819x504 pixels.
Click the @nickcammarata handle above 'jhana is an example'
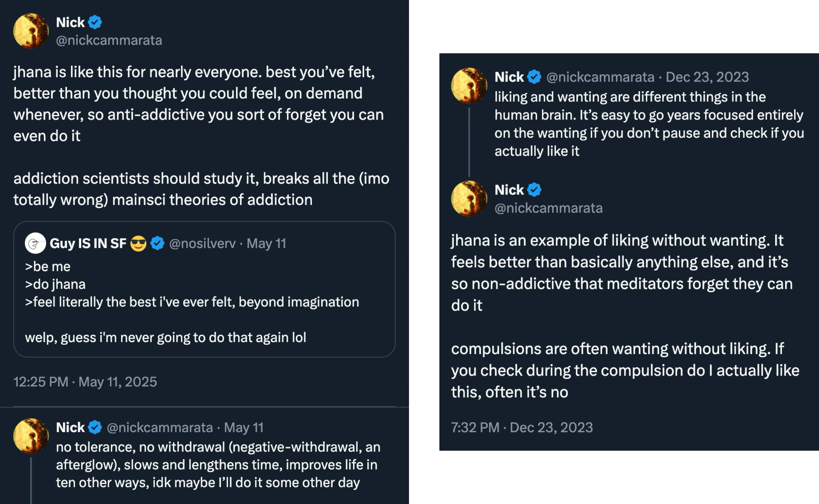pyautogui.click(x=548, y=208)
